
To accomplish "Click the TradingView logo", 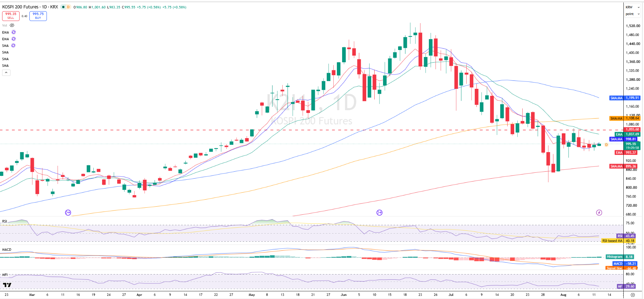I will pyautogui.click(x=7, y=285).
